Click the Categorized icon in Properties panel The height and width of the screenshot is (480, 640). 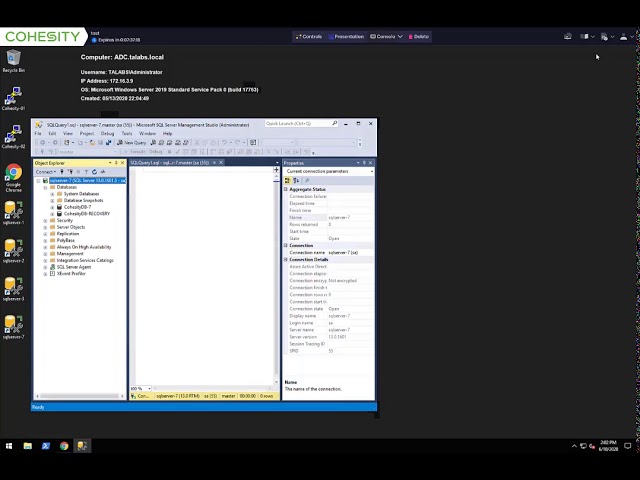click(287, 180)
